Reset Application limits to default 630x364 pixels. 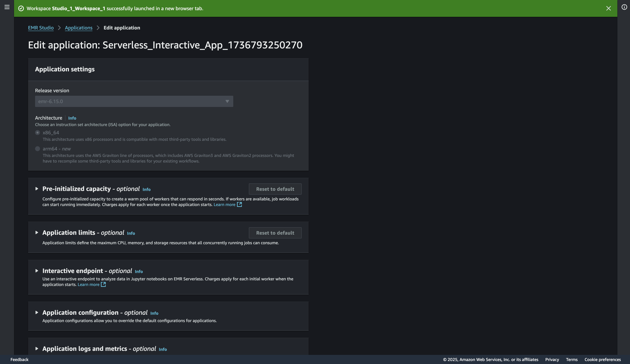pos(275,233)
